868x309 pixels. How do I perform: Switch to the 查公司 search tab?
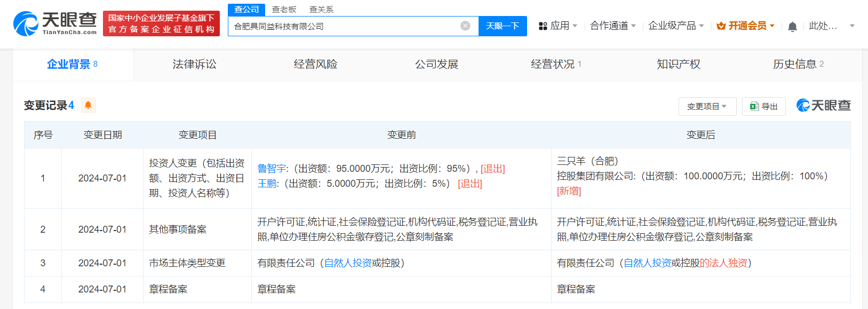[x=246, y=10]
